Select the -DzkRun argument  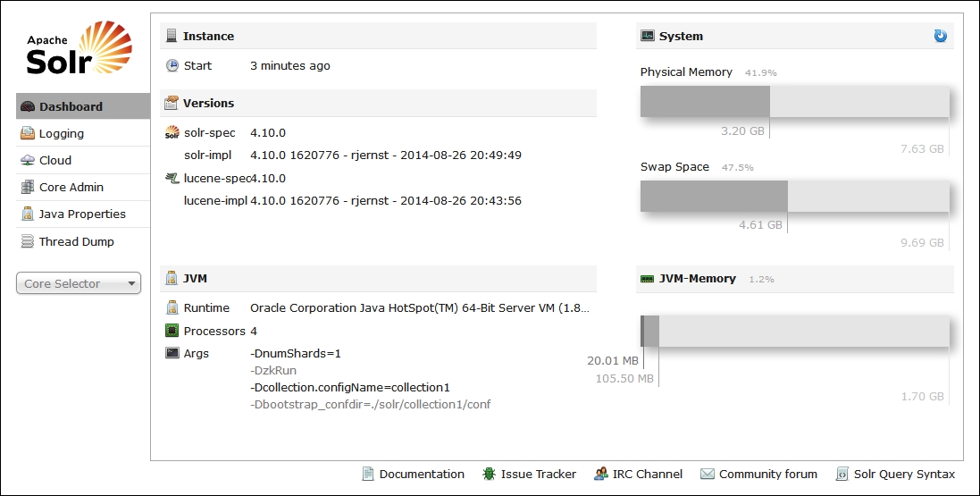pyautogui.click(x=273, y=370)
